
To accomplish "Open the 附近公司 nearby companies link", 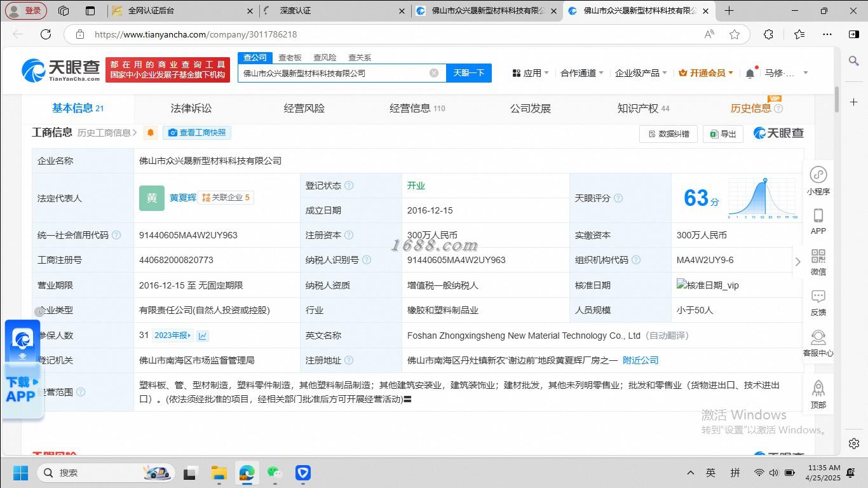I will [641, 360].
